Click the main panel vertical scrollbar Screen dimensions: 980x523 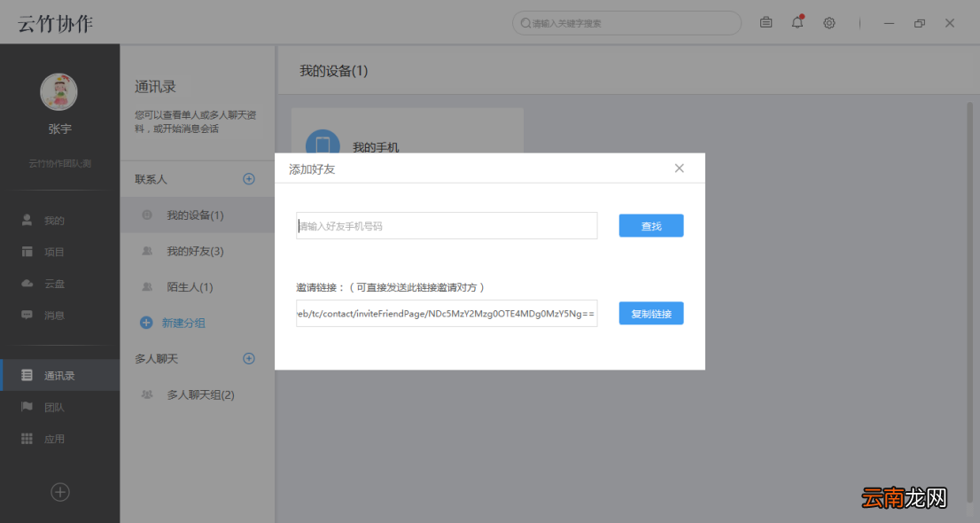tap(969, 301)
